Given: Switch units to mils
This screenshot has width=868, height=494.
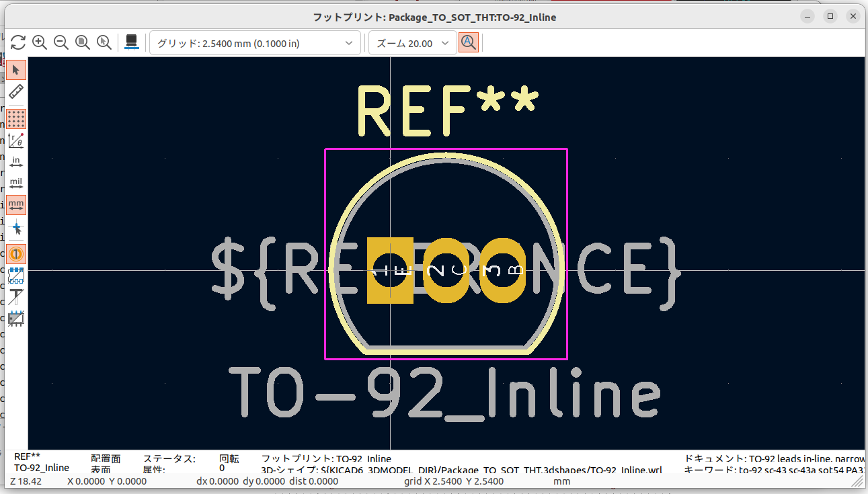Looking at the screenshot, I should [16, 183].
